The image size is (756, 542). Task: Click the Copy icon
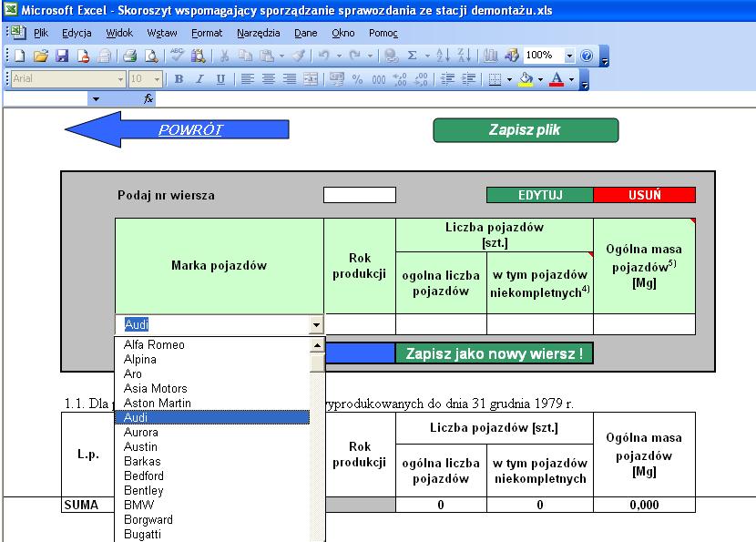(245, 56)
